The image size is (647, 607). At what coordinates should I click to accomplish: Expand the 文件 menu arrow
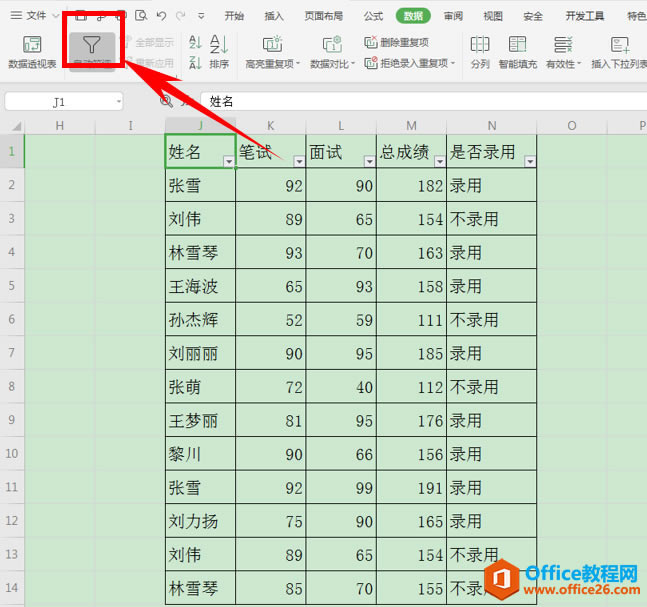pyautogui.click(x=56, y=16)
